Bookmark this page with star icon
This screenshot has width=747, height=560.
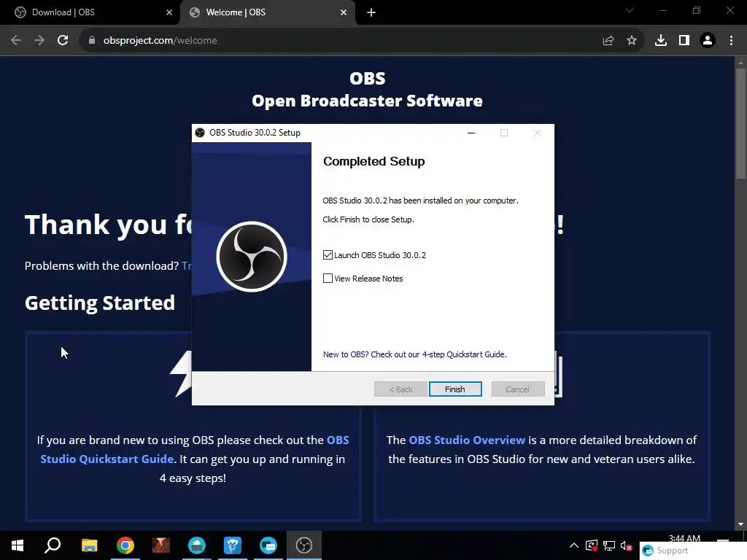[632, 41]
